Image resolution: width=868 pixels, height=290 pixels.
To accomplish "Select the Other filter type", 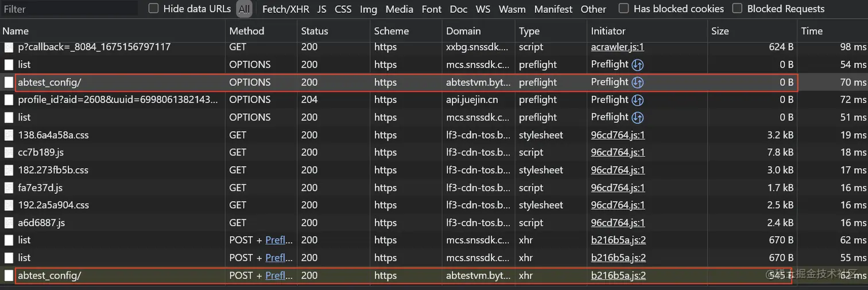I will pos(593,9).
